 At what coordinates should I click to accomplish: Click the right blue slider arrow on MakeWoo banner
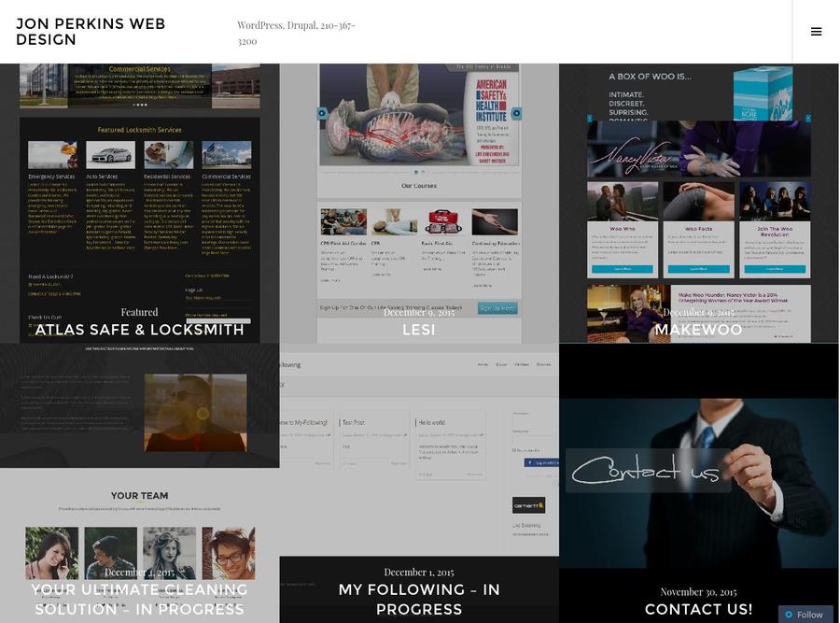807,116
